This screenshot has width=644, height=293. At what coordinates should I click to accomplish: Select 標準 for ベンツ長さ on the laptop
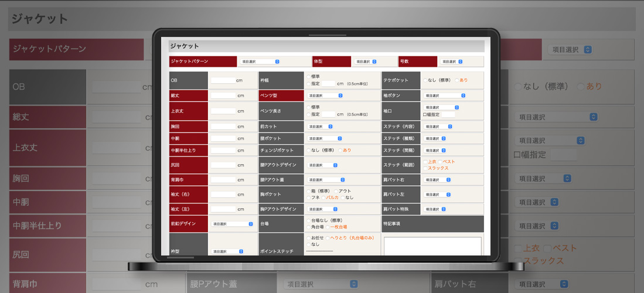click(x=308, y=107)
